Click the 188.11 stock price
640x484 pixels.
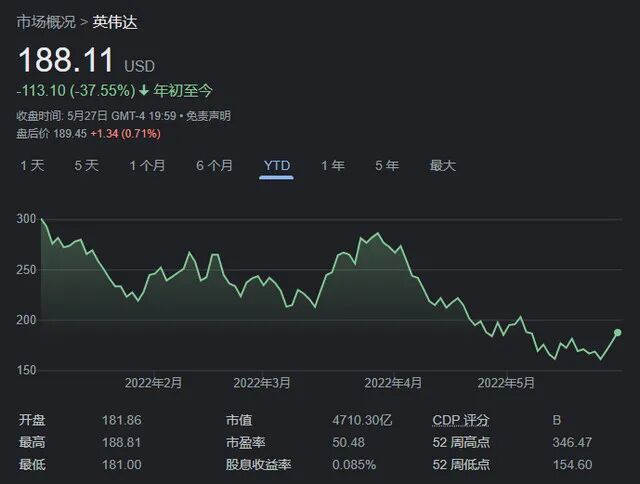[65, 60]
